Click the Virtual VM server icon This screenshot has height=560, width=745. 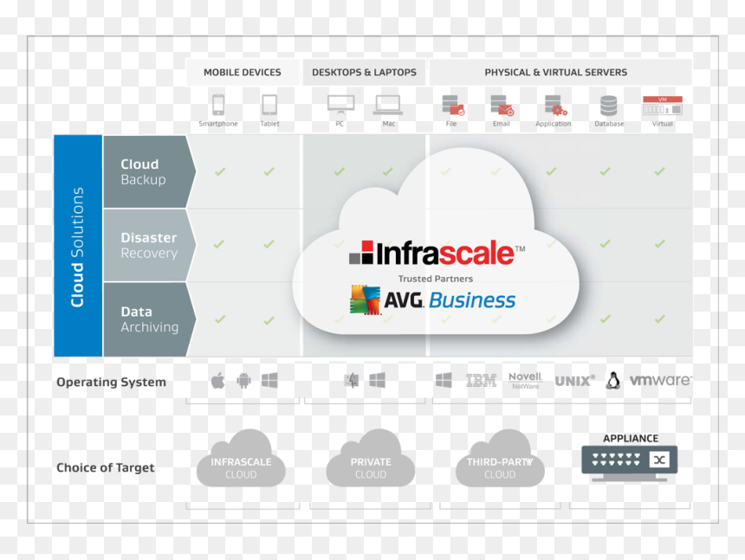point(663,106)
